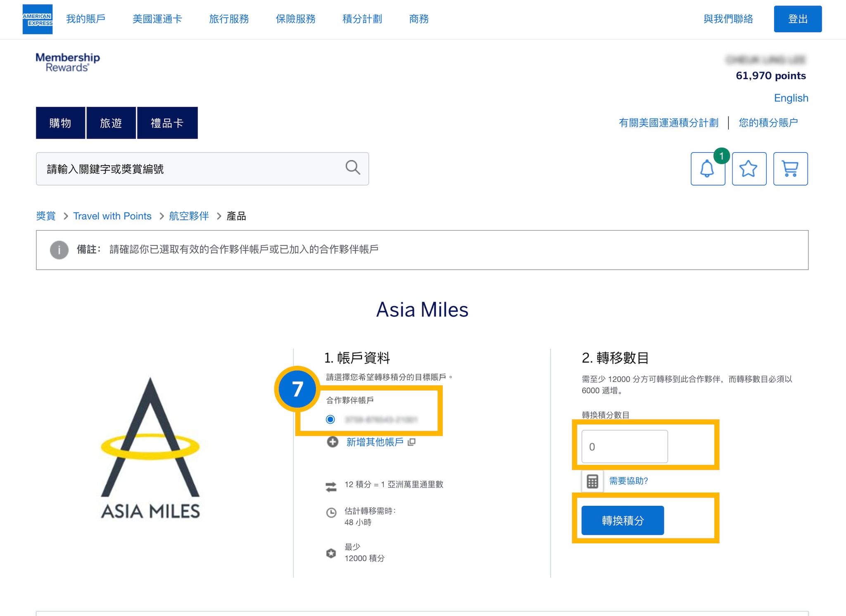Click the American Express logo
Screen dimensions: 846x616
coord(37,19)
